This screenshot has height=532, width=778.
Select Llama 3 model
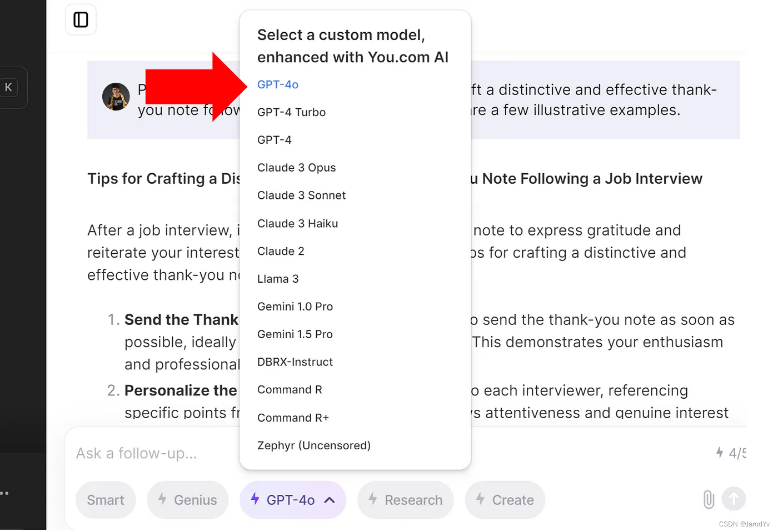pos(278,279)
